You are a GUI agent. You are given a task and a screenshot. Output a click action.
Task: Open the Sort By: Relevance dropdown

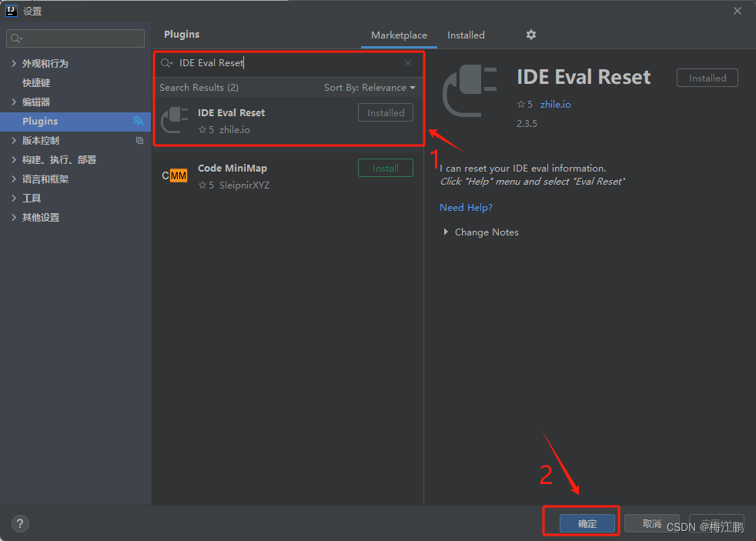pos(370,88)
